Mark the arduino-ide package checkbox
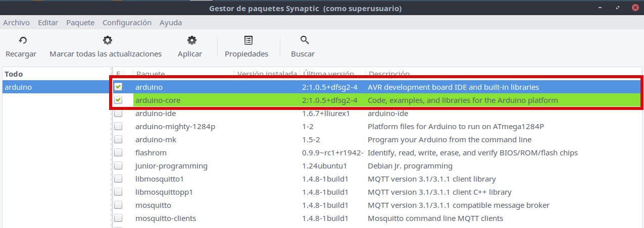The width and height of the screenshot is (644, 228). [118, 113]
